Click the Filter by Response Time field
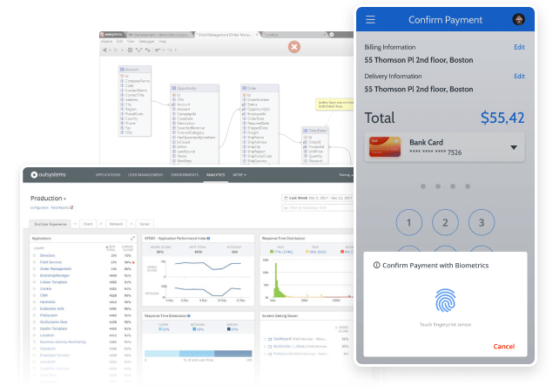The image size is (553, 392). coord(317,208)
